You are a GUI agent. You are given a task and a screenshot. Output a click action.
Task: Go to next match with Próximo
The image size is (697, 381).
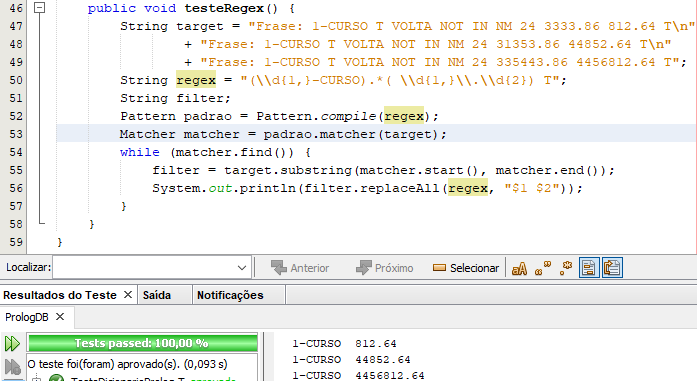pos(385,268)
